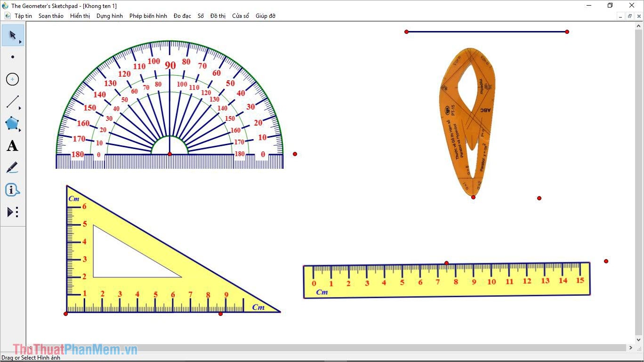
Task: Open the Đồ thị menu
Action: point(218,16)
